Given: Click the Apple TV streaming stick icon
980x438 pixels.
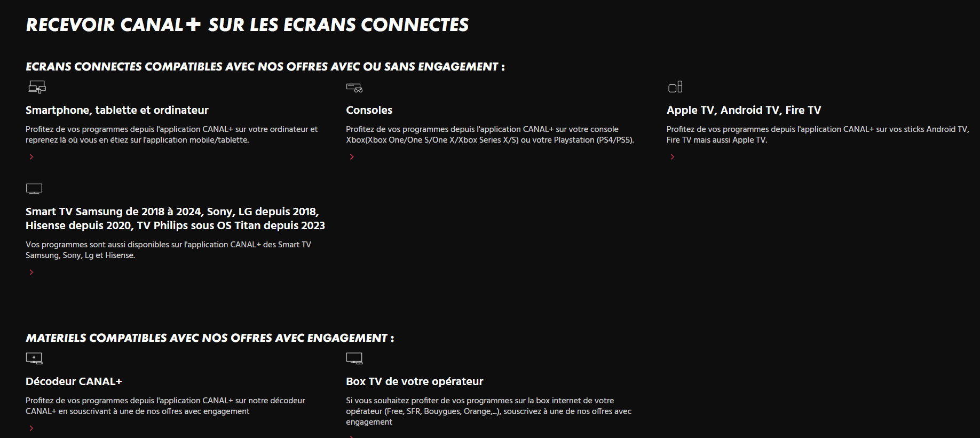Looking at the screenshot, I should coord(675,87).
